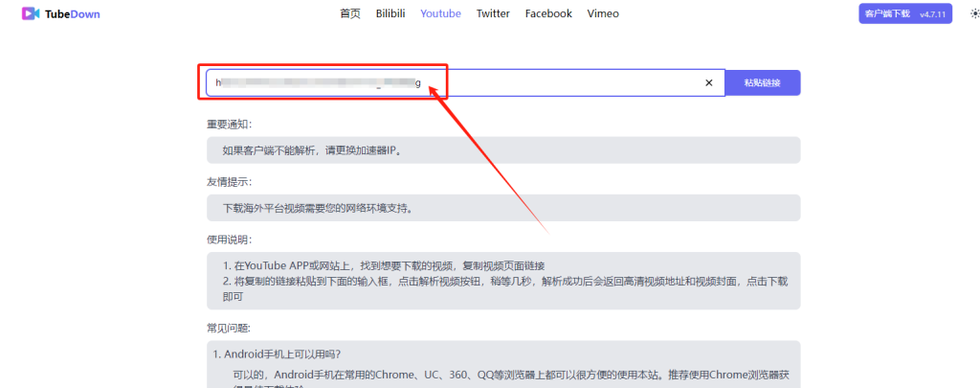Image resolution: width=980 pixels, height=388 pixels.
Task: Click the 重要通知 heading
Action: (230, 125)
